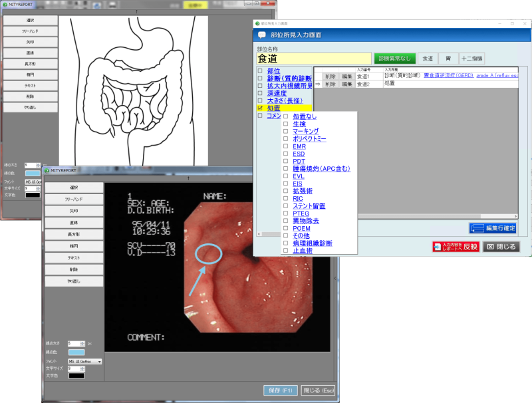Adjust 文字サイズ stepper in endoscope image window
The height and width of the screenshot is (403, 532).
82,368
